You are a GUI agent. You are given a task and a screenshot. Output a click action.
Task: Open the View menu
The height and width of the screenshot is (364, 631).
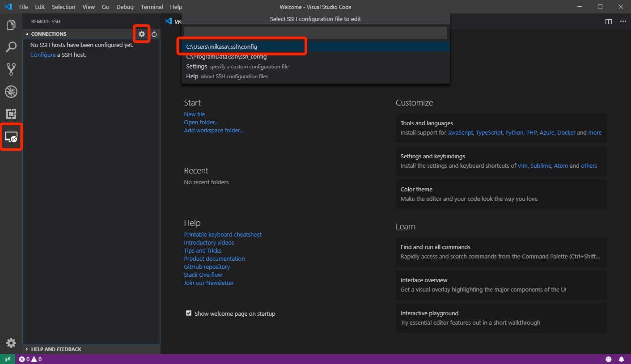tap(89, 7)
